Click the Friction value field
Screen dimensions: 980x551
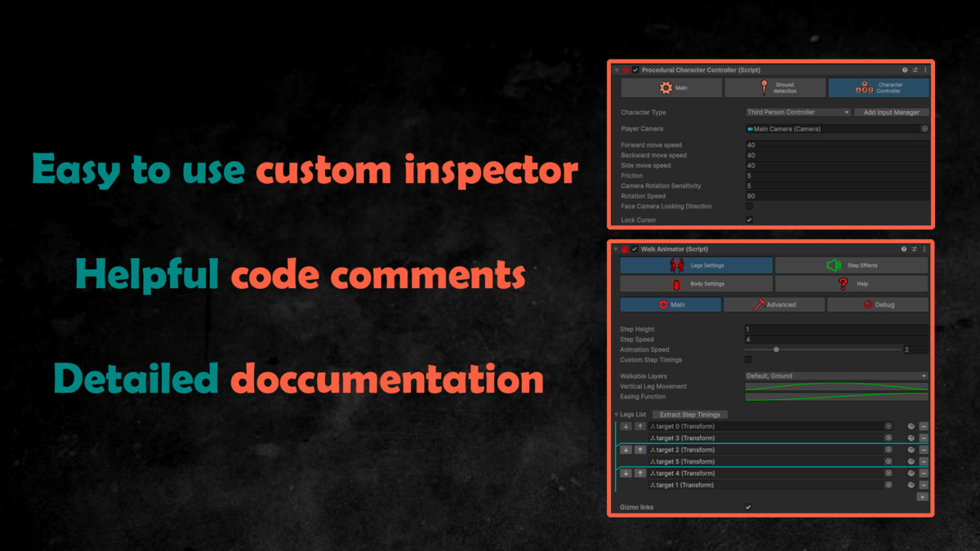click(837, 176)
